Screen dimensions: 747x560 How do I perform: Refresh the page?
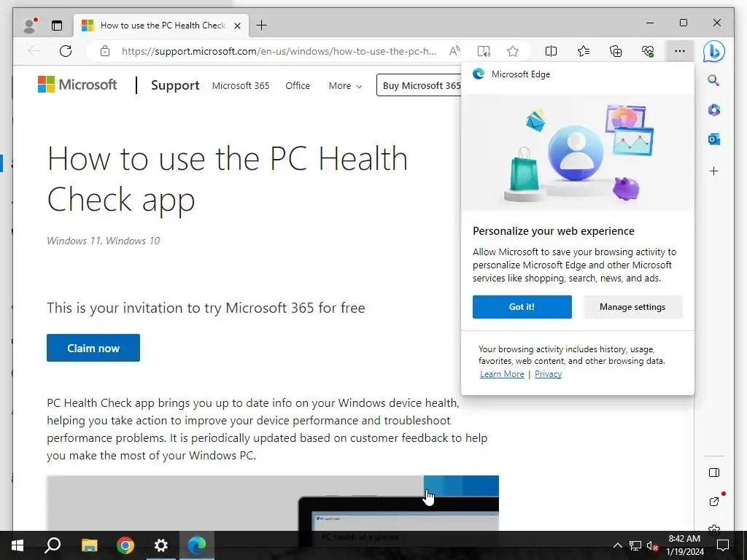pos(66,51)
